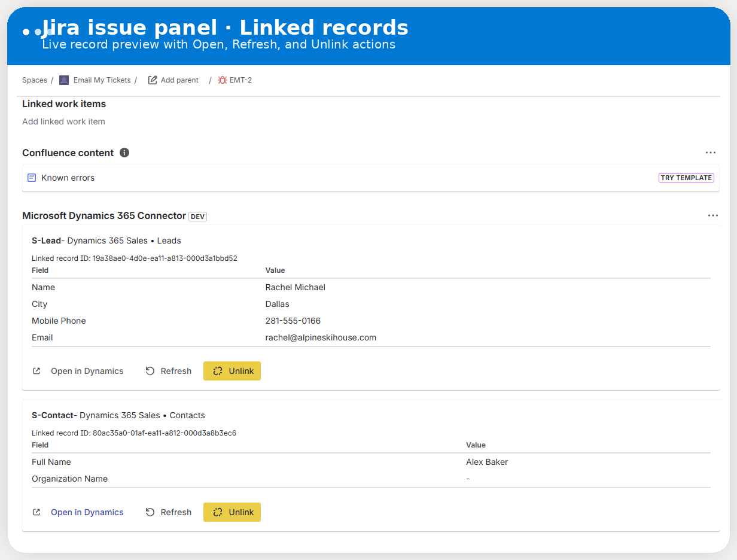Image resolution: width=737 pixels, height=560 pixels.
Task: Click the external link icon beside S-Contact Open in Dynamics
Action: pos(36,512)
